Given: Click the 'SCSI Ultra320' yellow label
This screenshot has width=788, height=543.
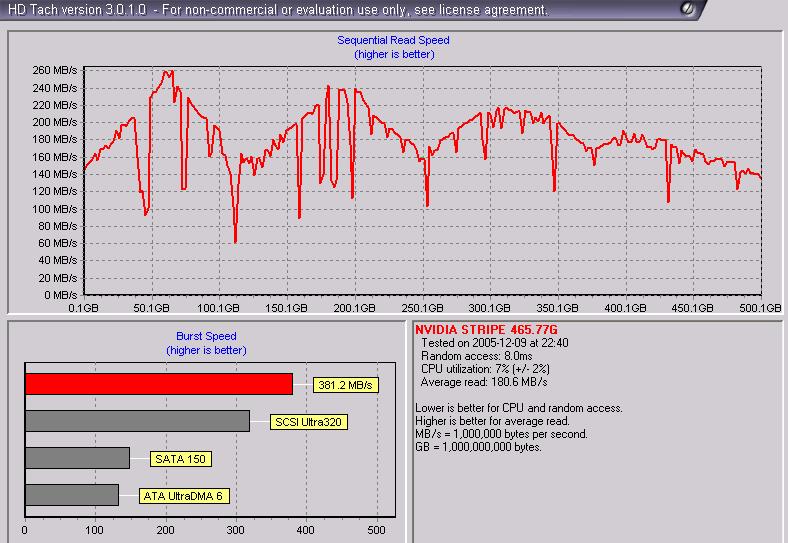Looking at the screenshot, I should 308,422.
